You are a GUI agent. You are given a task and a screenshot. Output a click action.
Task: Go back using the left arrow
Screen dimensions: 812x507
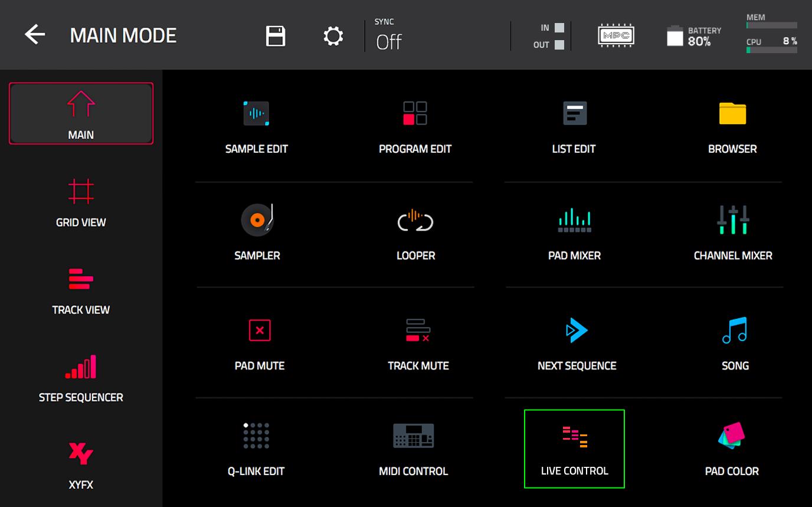tap(35, 35)
